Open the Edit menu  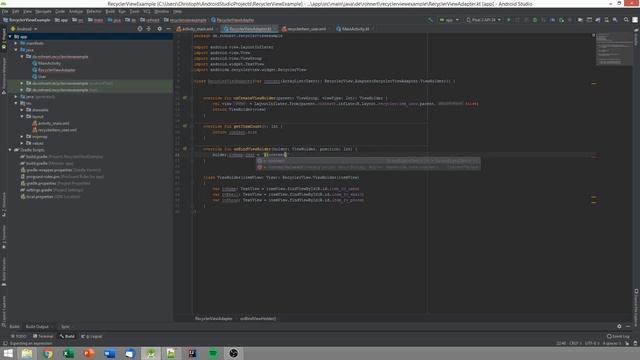(16, 11)
